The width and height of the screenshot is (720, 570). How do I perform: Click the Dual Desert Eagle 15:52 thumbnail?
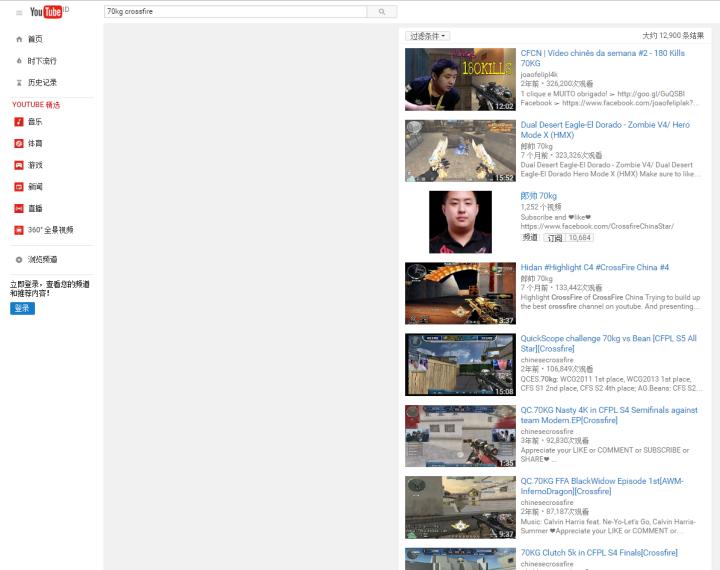pos(460,151)
